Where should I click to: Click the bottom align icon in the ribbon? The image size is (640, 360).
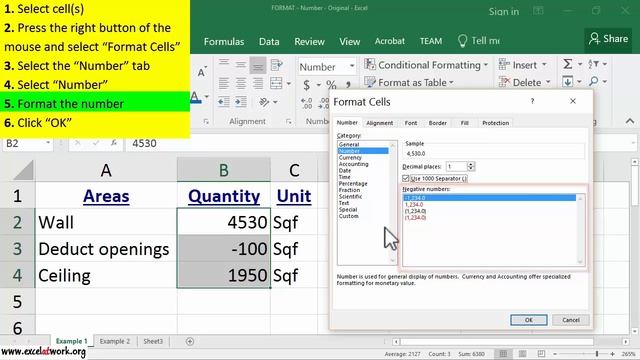coord(258,65)
